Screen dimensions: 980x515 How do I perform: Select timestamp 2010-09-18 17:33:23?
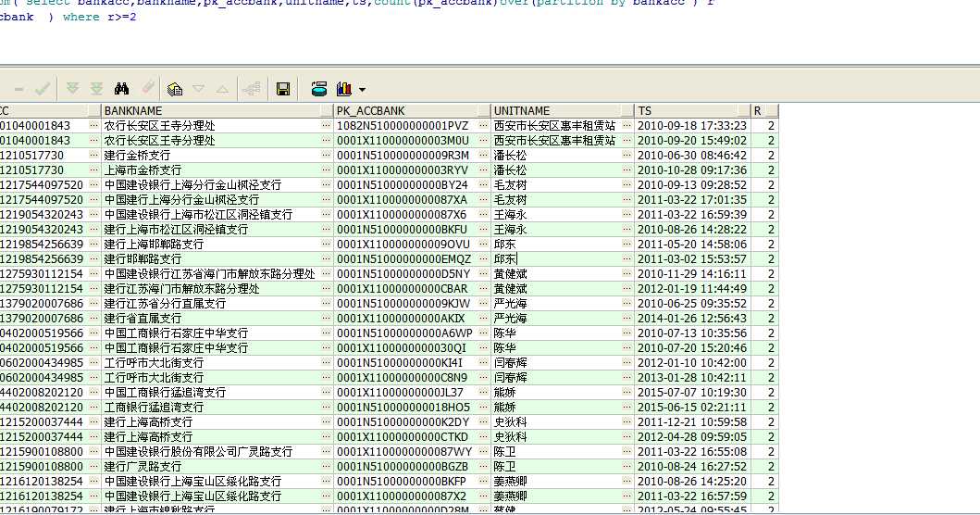692,125
